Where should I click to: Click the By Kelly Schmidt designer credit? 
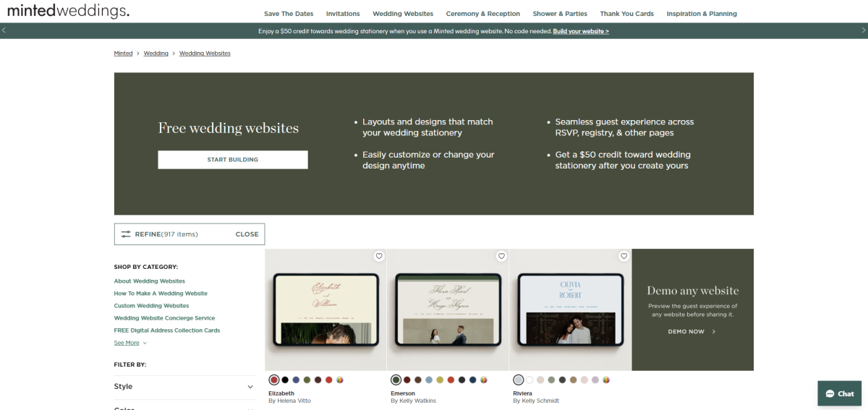coord(536,401)
